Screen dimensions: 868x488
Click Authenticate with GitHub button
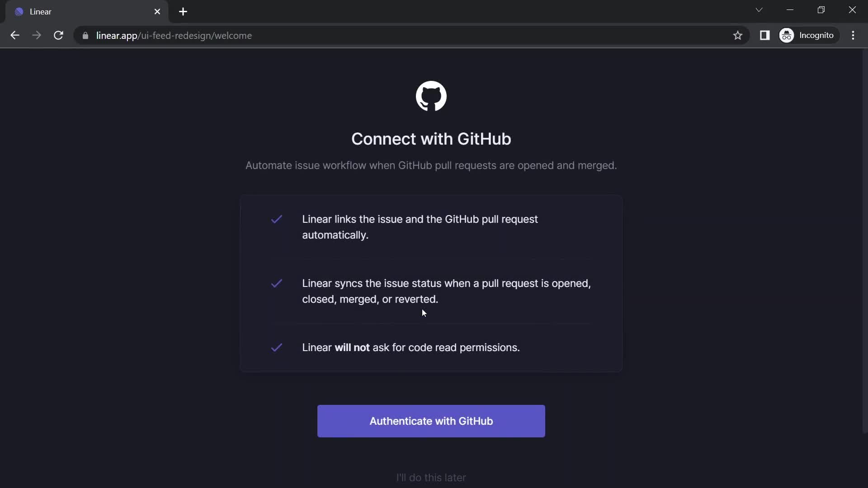click(x=431, y=421)
